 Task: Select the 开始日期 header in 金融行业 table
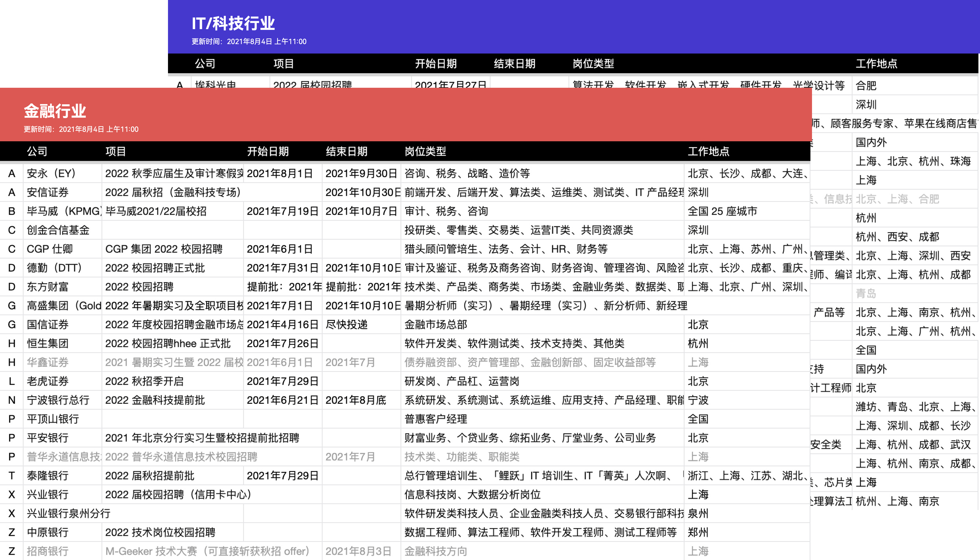[268, 151]
